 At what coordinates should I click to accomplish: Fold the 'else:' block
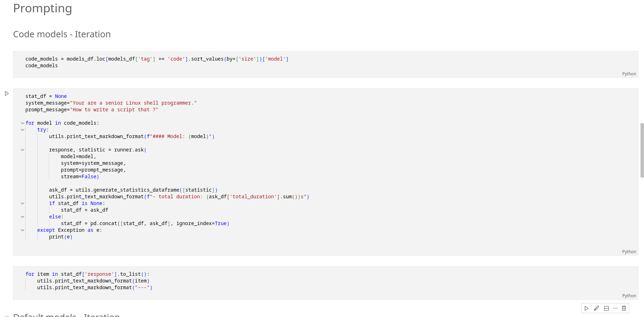(x=23, y=217)
